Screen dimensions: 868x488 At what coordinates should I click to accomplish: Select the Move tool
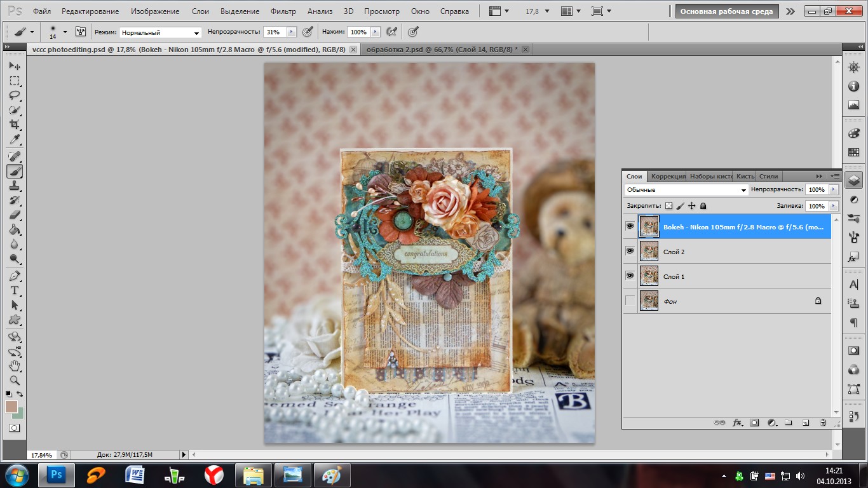[x=15, y=66]
